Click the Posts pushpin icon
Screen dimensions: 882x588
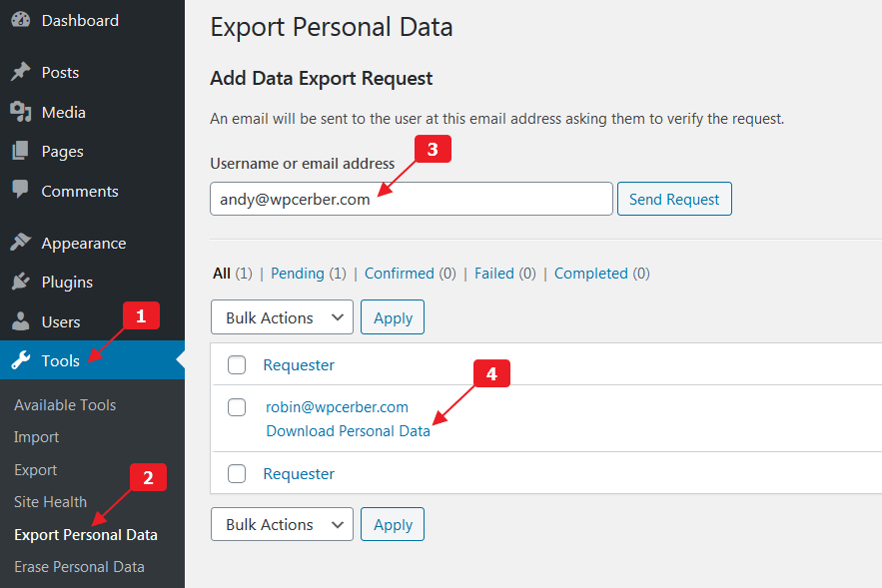coord(21,72)
